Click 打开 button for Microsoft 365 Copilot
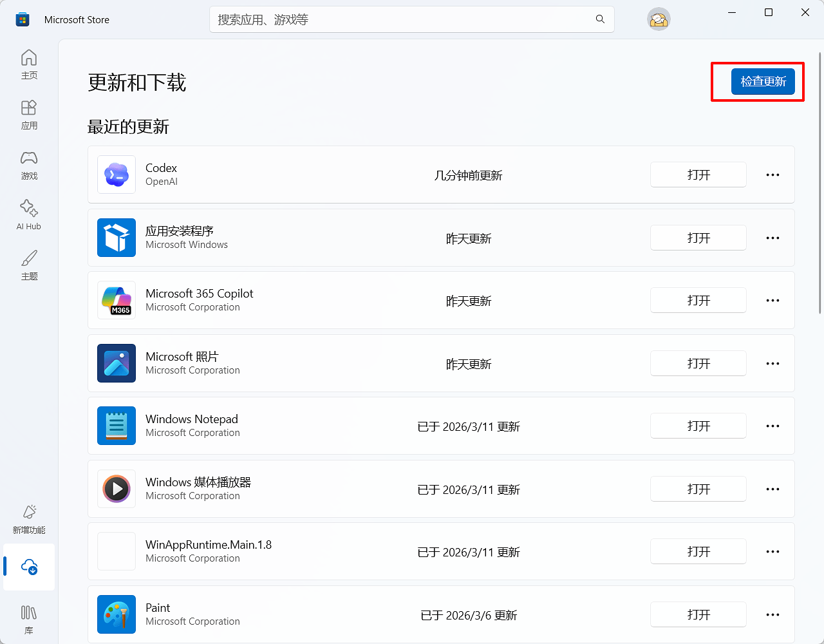Viewport: 824px width, 644px height. (698, 300)
